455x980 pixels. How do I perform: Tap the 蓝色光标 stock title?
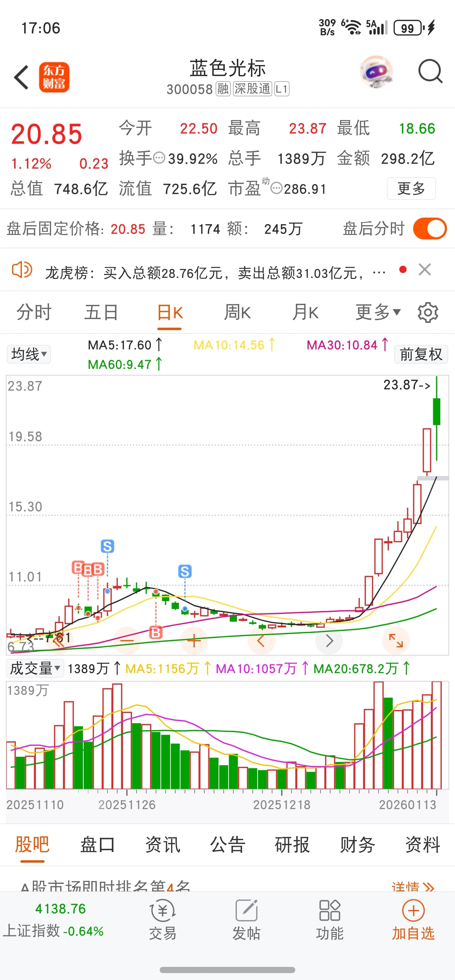click(228, 68)
